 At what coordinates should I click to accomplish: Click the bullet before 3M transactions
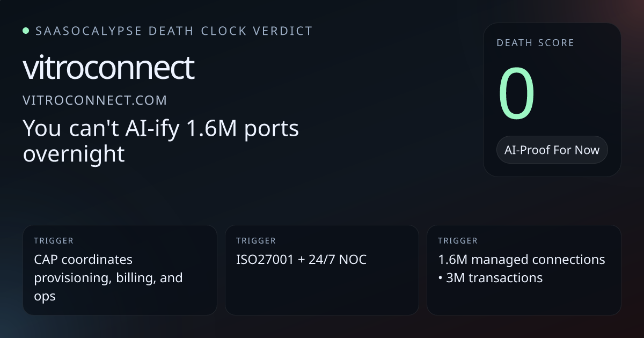click(x=441, y=278)
